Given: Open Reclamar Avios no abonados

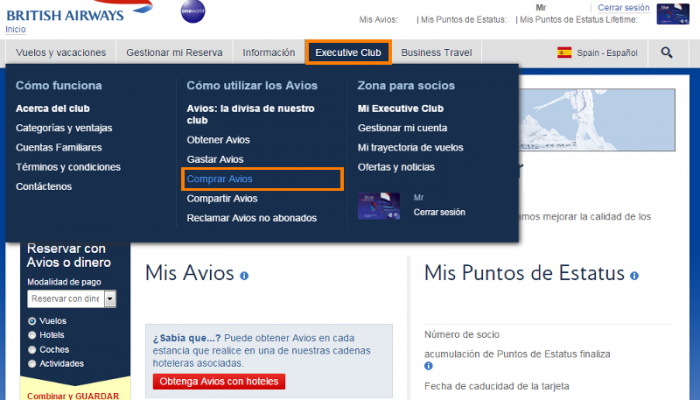Looking at the screenshot, I should pyautogui.click(x=252, y=218).
